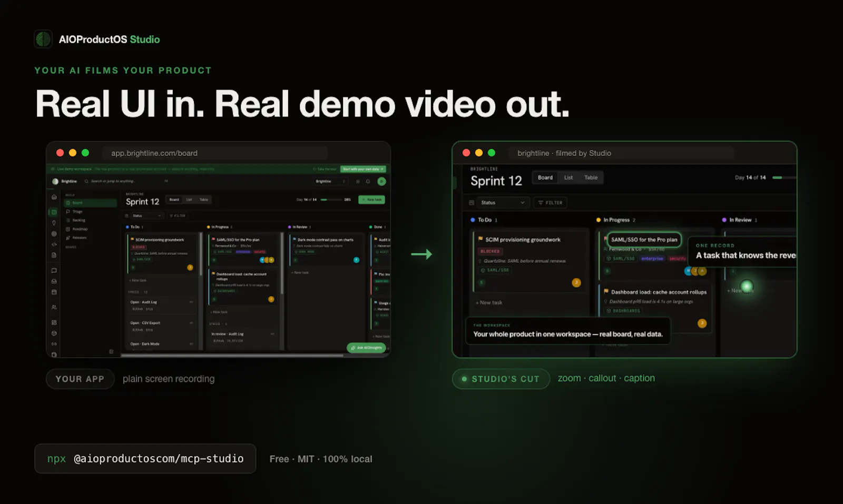
Task: Click the enterprise tag on the Studio SAML/SSO card
Action: coord(652,259)
